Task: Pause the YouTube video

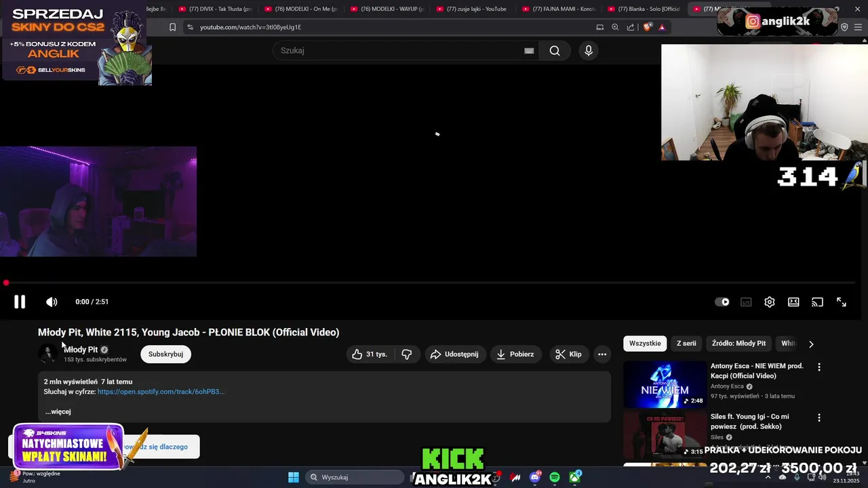Action: coord(20,302)
